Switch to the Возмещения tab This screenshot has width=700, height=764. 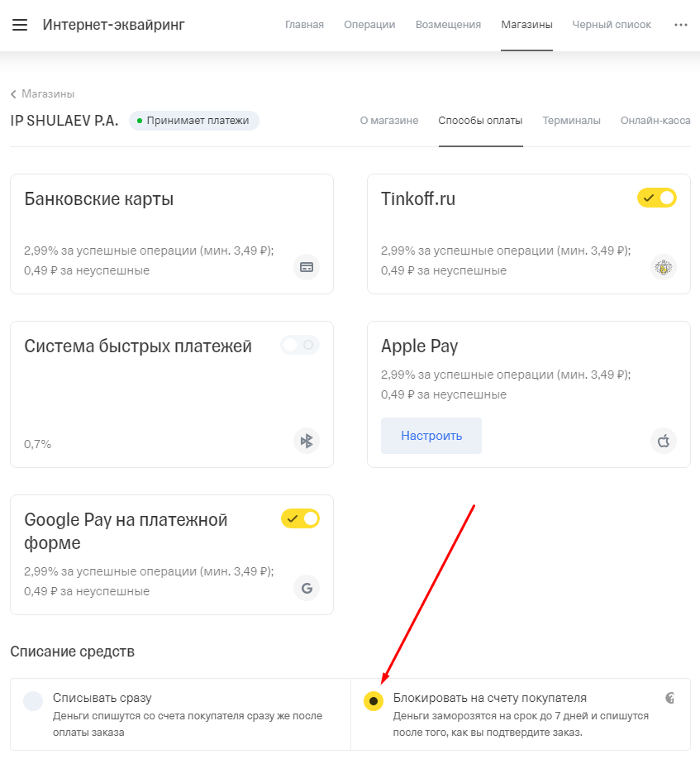pos(448,25)
